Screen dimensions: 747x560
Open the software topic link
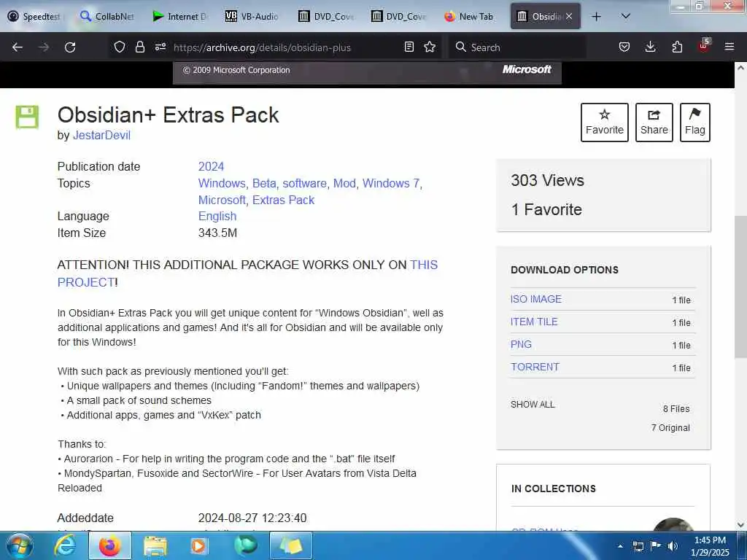tap(304, 183)
